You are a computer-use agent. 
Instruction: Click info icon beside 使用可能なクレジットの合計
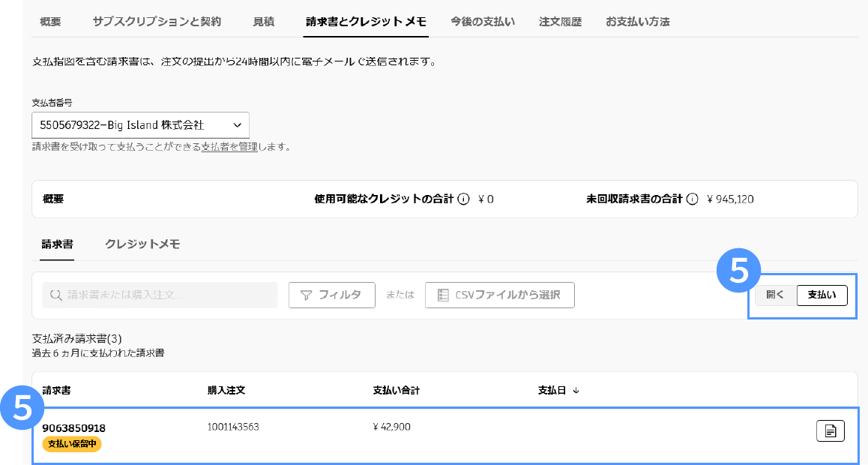pyautogui.click(x=463, y=199)
